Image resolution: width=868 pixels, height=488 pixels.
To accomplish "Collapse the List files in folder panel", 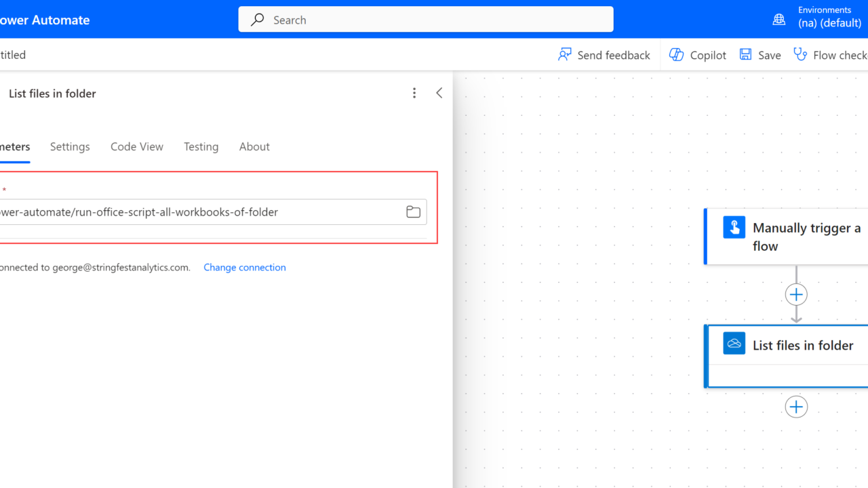I will tap(439, 93).
